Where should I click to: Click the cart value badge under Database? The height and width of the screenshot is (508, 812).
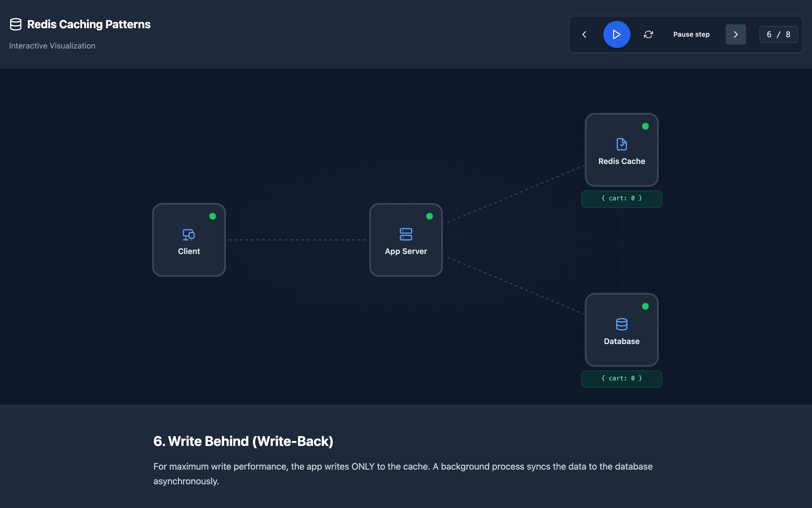621,379
